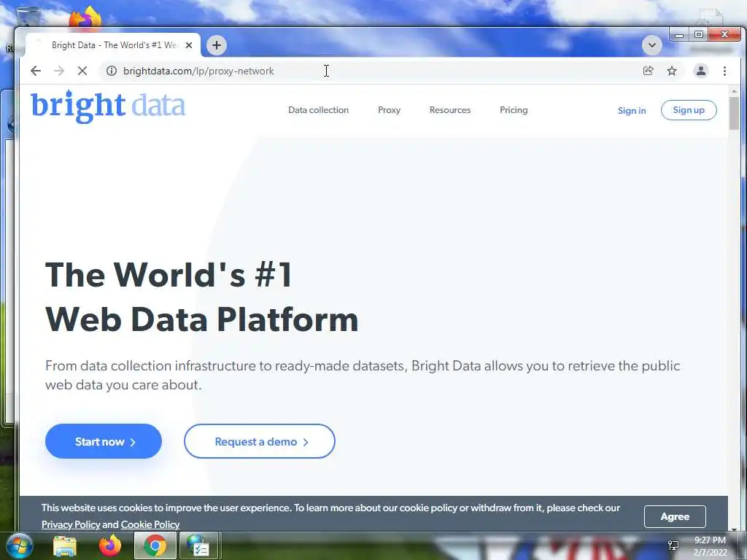
Task: Click the scrollbar up arrow
Action: pos(734,91)
